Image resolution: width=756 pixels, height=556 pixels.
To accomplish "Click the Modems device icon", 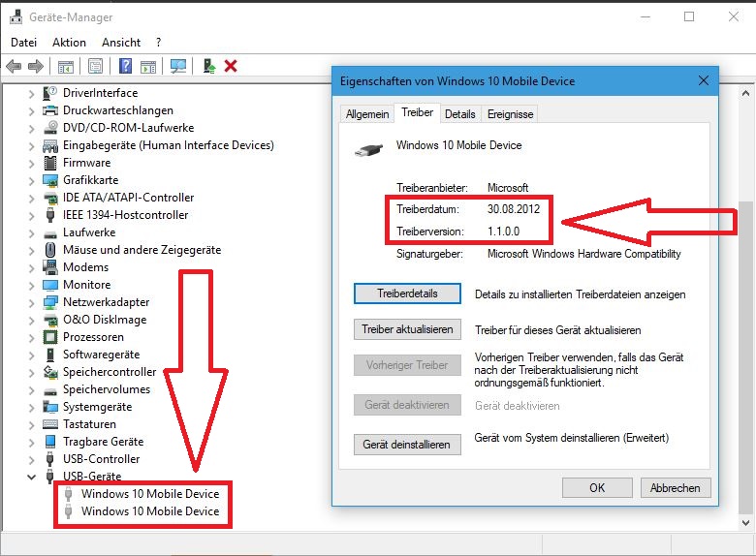I will point(50,267).
